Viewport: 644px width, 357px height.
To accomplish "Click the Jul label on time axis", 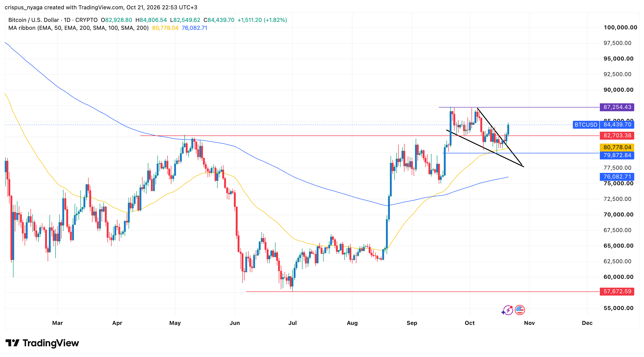I will tap(292, 323).
